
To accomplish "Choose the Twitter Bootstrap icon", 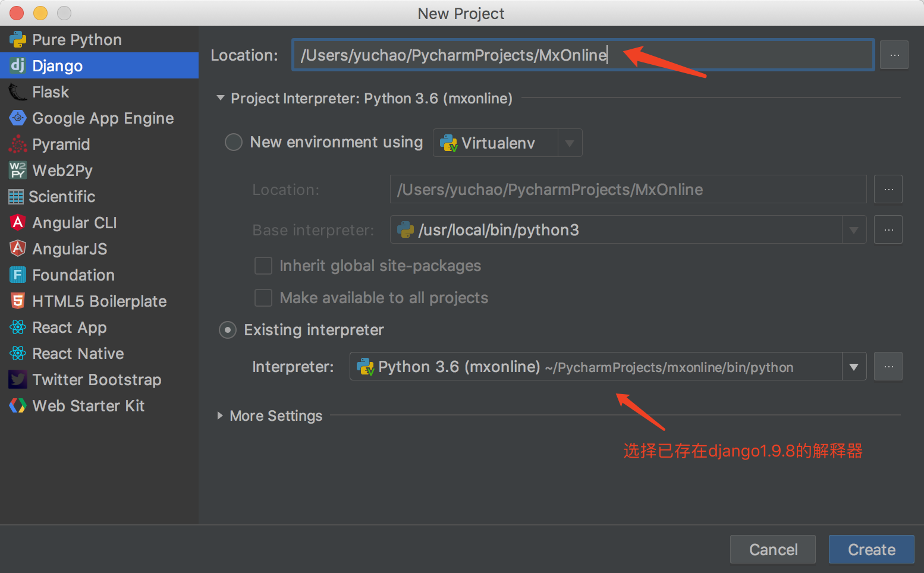I will [18, 380].
